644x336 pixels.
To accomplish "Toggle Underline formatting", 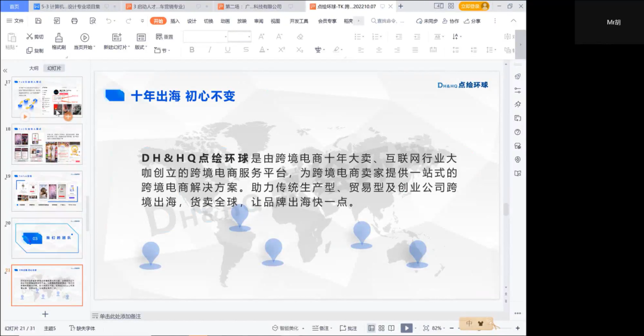I will pos(228,50).
